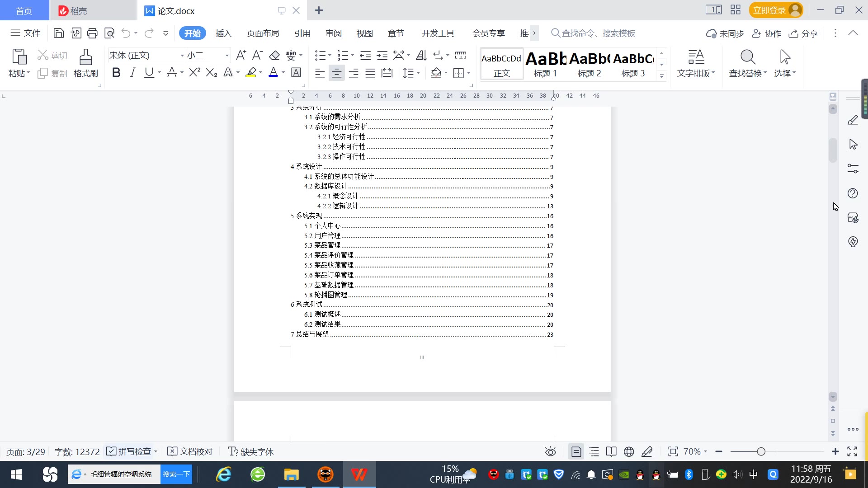Screen dimensions: 868x488
Task: Select Center alignment
Action: coord(336,73)
